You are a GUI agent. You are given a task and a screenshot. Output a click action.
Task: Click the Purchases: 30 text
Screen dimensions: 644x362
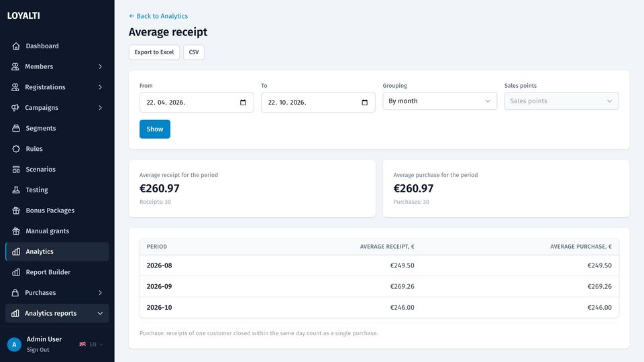click(x=411, y=202)
